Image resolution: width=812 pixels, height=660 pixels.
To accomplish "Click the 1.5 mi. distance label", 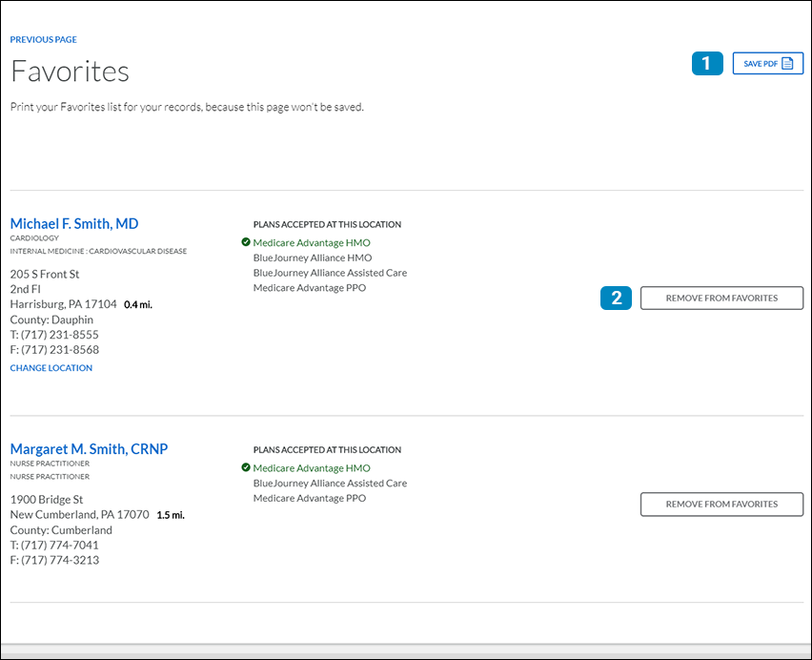I will click(171, 515).
